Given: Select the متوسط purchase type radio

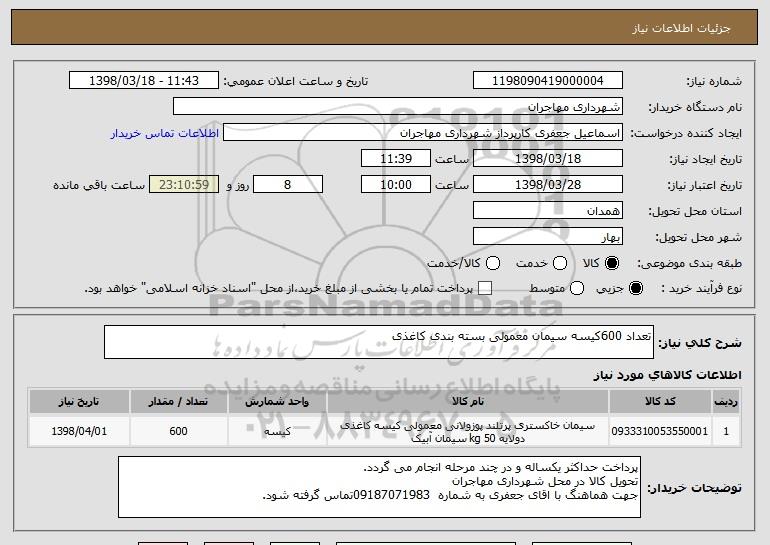Looking at the screenshot, I should 577,289.
